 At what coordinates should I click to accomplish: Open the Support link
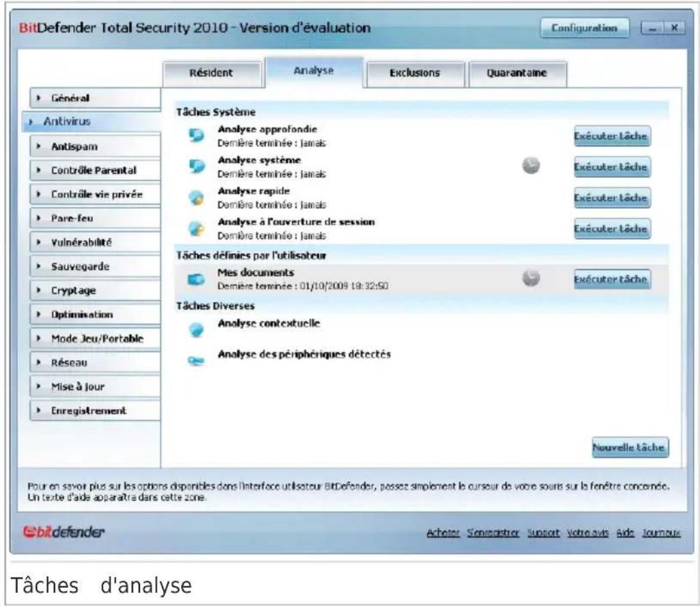tap(543, 533)
